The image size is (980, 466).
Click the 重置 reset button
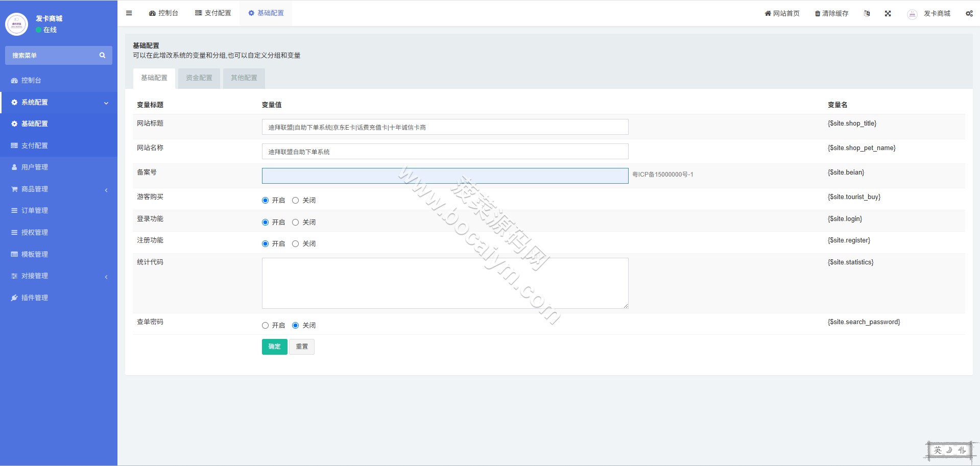click(x=302, y=347)
